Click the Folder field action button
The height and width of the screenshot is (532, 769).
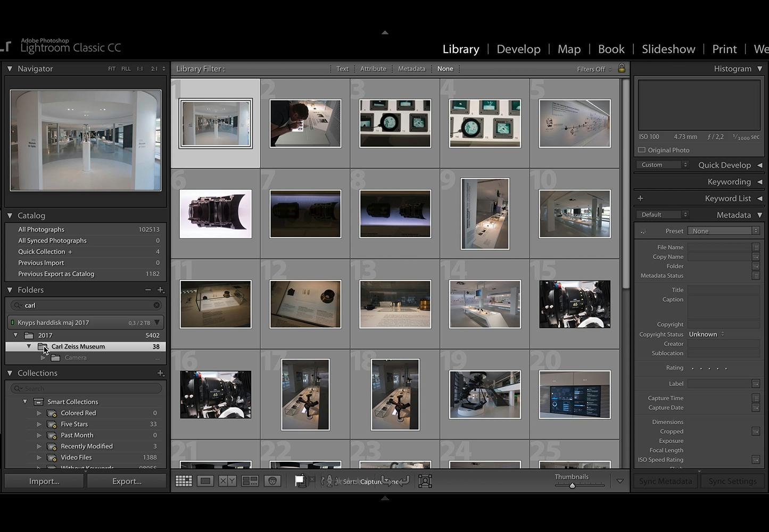point(756,266)
